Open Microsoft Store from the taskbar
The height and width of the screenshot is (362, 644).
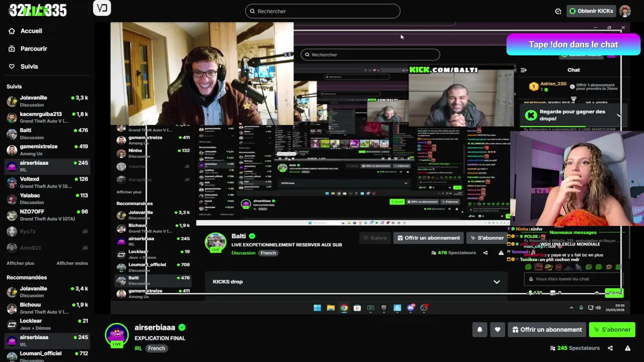[357, 308]
